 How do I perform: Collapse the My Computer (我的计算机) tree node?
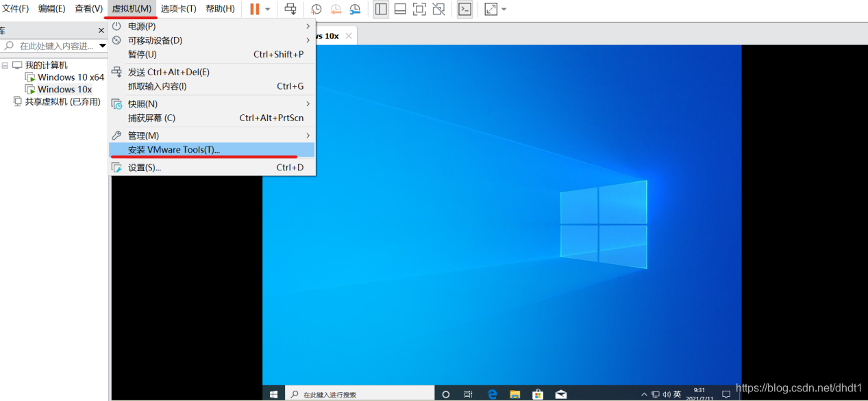pyautogui.click(x=5, y=65)
